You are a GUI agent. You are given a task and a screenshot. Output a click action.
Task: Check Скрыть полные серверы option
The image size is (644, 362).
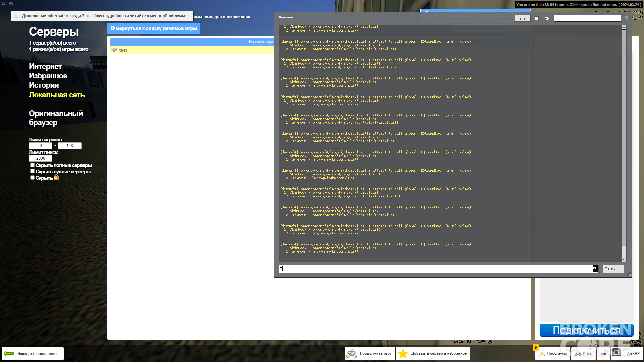[32, 165]
